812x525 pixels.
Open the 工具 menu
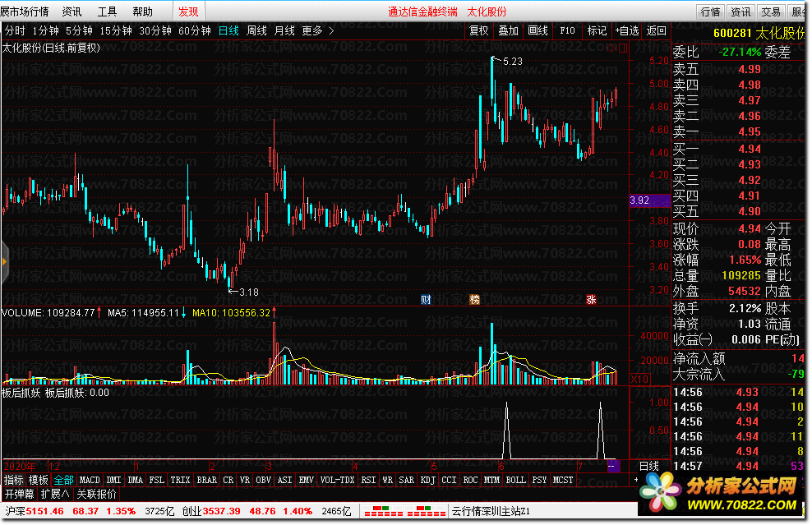click(x=107, y=12)
